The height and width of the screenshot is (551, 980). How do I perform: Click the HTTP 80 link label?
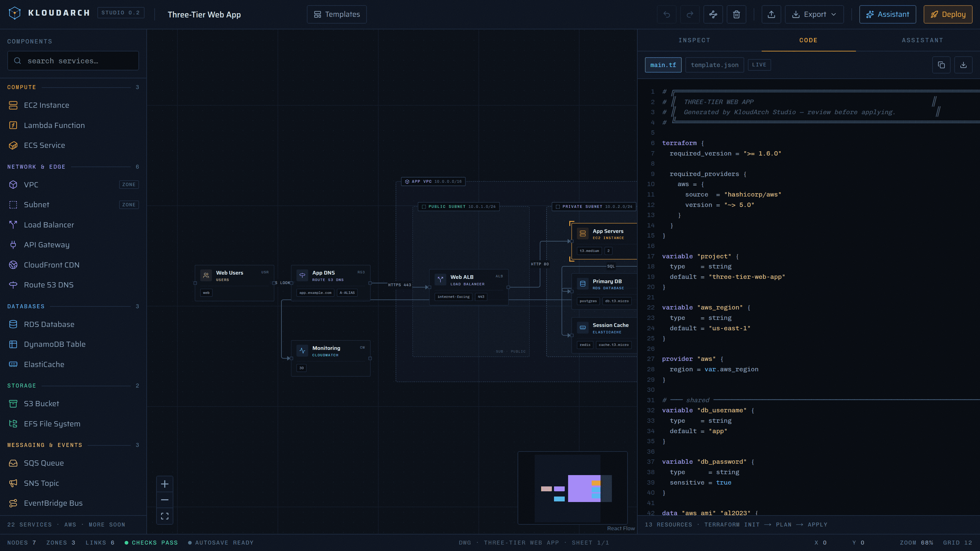[x=540, y=264]
